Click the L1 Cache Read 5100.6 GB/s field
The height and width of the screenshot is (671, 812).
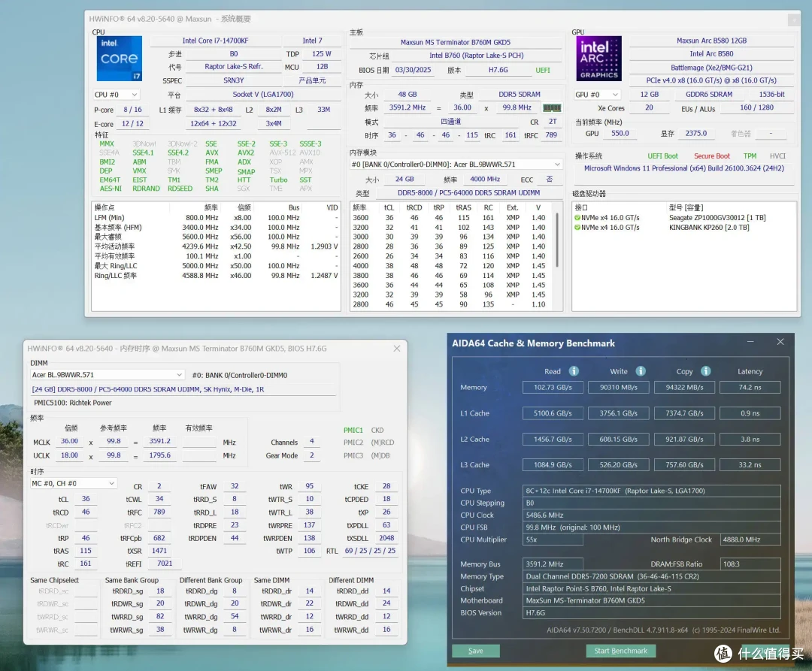[553, 413]
